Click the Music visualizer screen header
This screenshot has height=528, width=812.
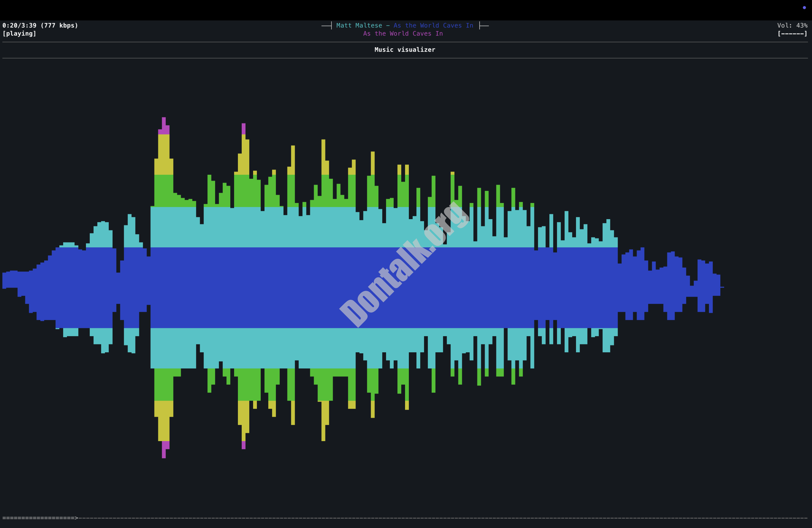click(405, 50)
